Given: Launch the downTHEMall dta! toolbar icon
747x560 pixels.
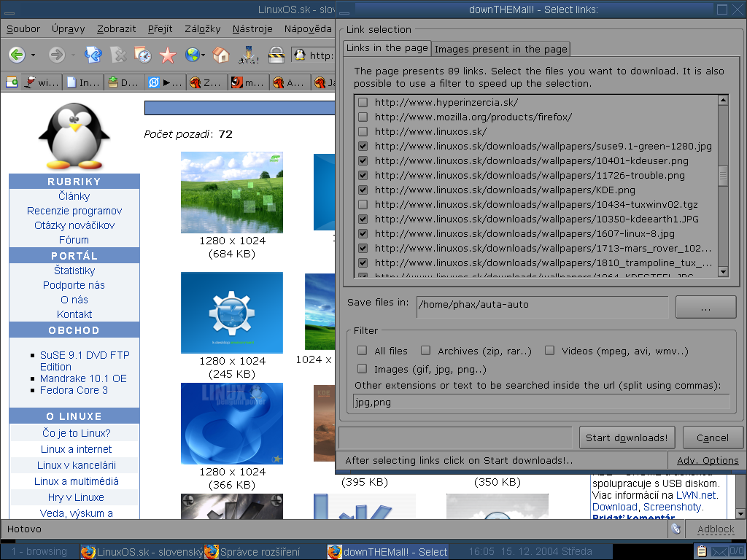Looking at the screenshot, I should pos(249,55).
